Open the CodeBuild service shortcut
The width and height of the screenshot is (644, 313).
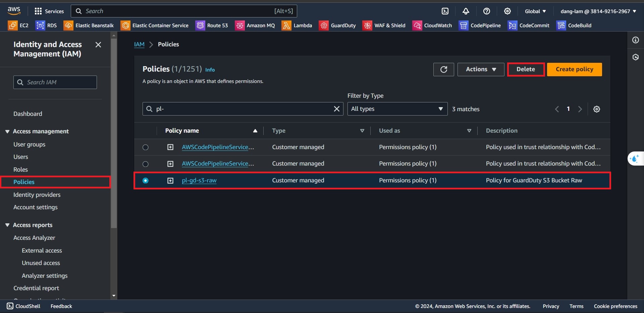574,26
